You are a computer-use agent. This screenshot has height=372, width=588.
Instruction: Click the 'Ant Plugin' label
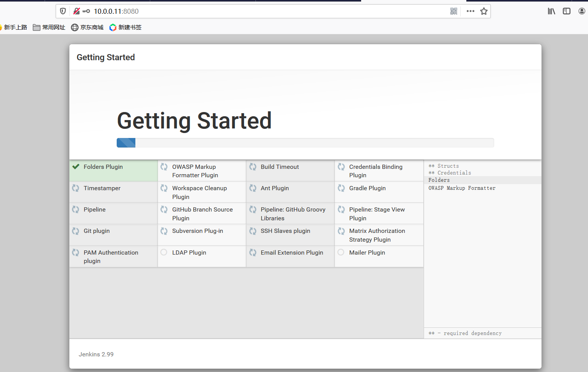(275, 188)
